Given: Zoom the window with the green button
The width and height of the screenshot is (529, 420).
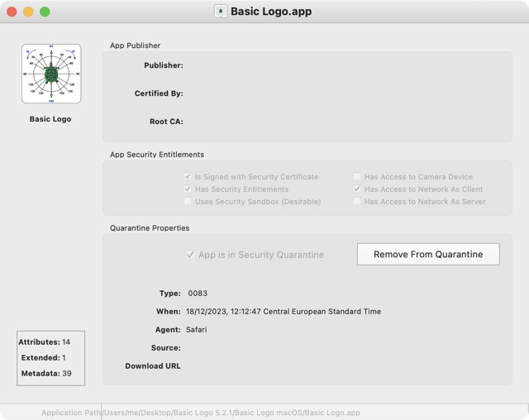Looking at the screenshot, I should click(x=45, y=12).
